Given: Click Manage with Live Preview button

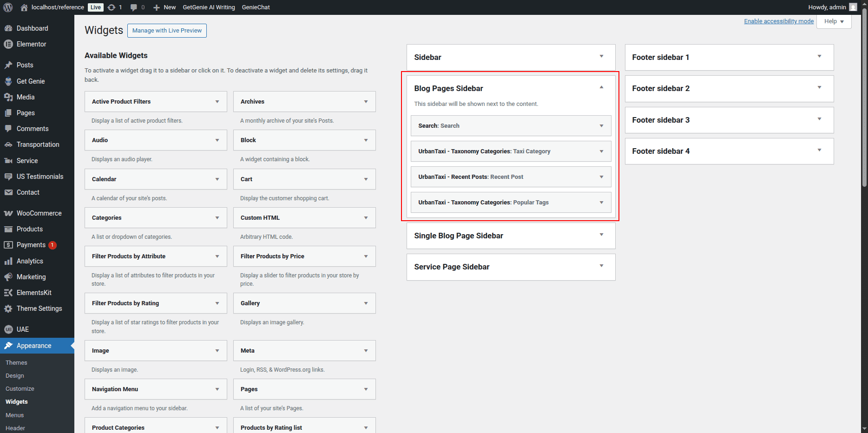Looking at the screenshot, I should (x=167, y=31).
